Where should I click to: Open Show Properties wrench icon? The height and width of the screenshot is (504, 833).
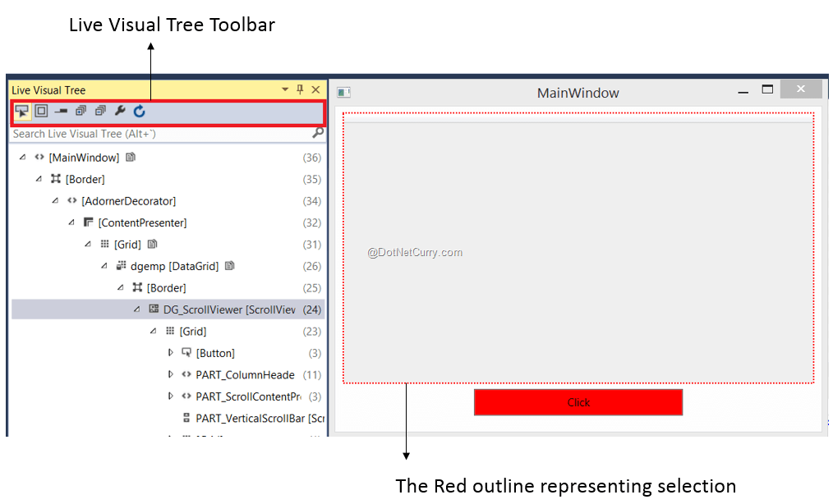(x=120, y=111)
